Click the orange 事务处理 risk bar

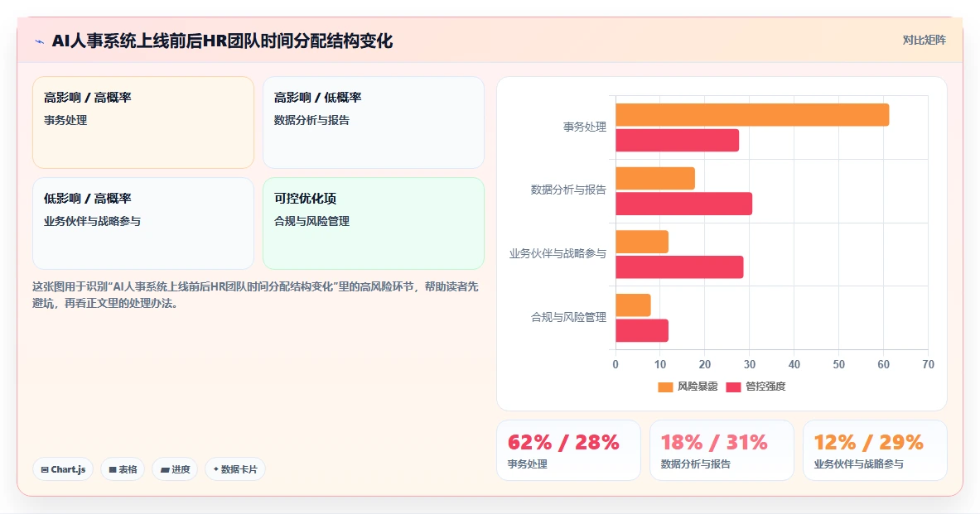pyautogui.click(x=752, y=115)
